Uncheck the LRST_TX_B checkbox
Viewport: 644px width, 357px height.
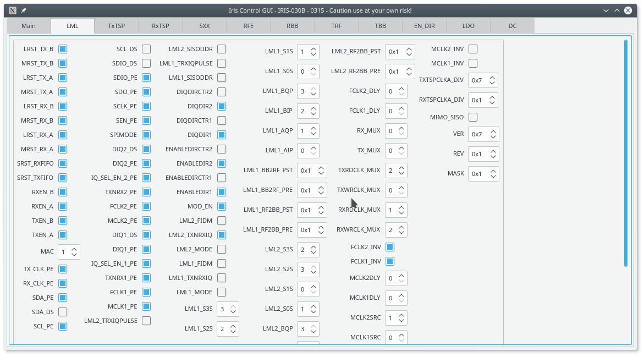click(x=63, y=49)
